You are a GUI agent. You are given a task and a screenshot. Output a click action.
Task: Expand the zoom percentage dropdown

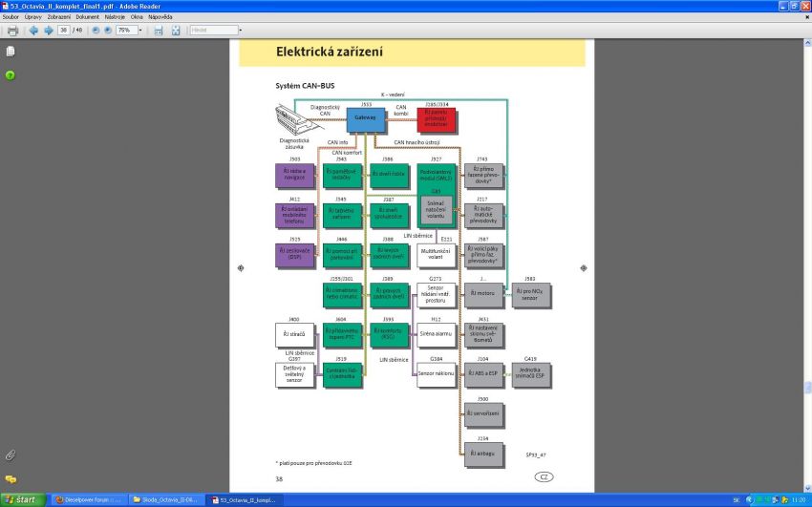pos(139,31)
